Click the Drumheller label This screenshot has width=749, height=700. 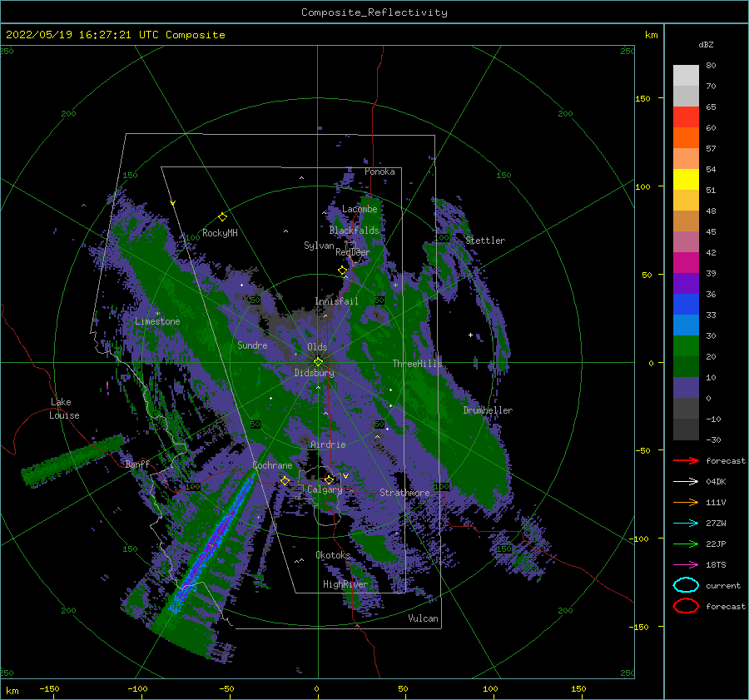pyautogui.click(x=488, y=410)
